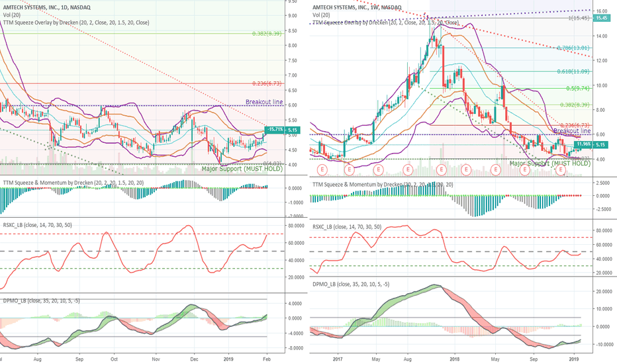
Task: Select RSXC_LB indicator legend on weekly chart
Action: coord(347,226)
